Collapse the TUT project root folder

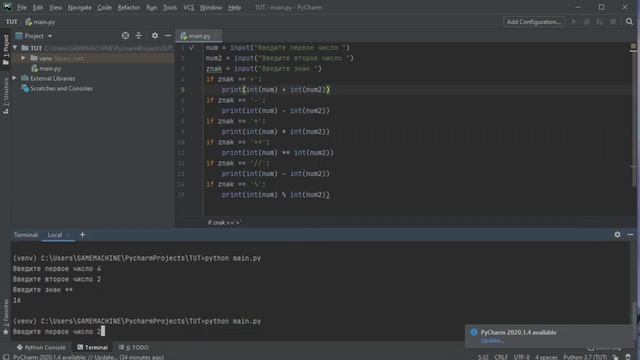[15, 48]
